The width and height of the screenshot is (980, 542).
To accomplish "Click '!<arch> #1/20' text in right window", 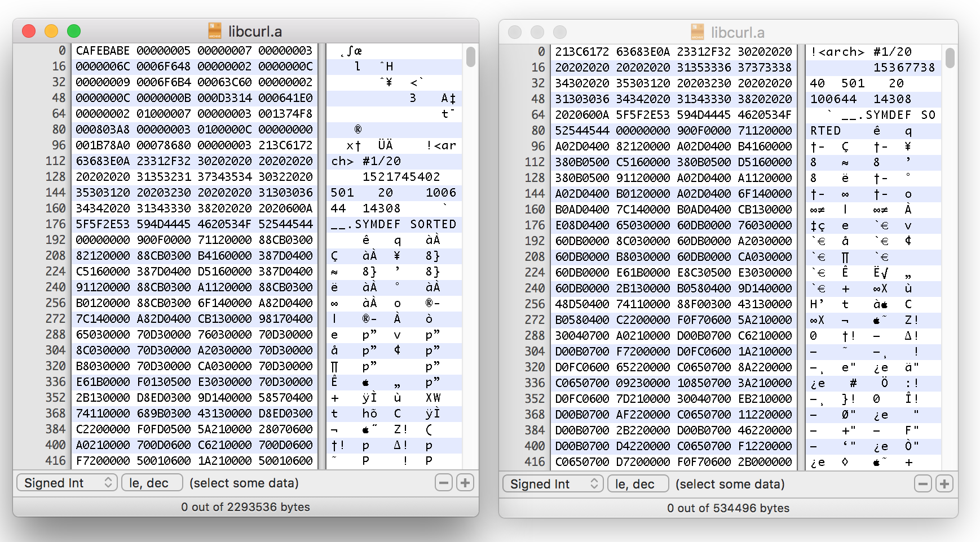I will click(x=860, y=52).
